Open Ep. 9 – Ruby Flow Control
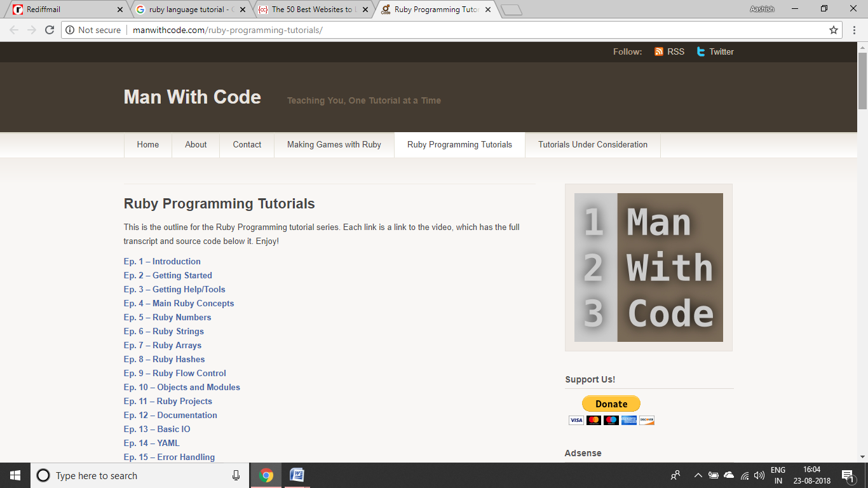The image size is (868, 488). click(x=175, y=373)
